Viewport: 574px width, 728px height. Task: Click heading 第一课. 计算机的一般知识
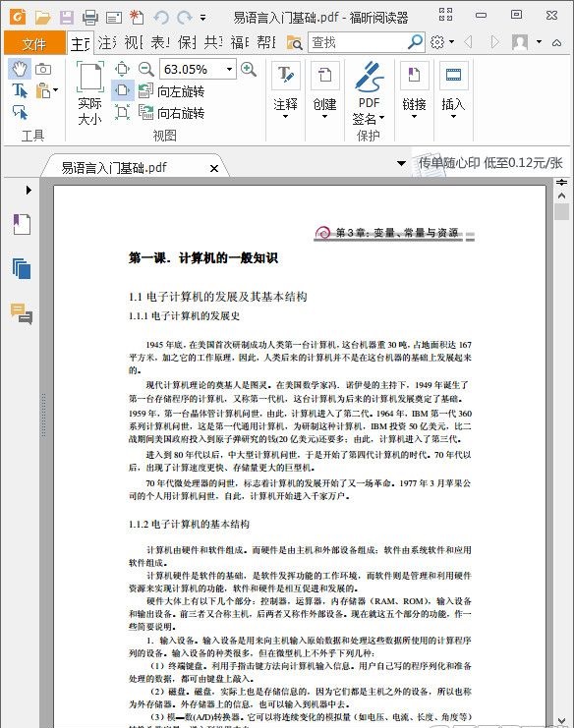point(203,258)
